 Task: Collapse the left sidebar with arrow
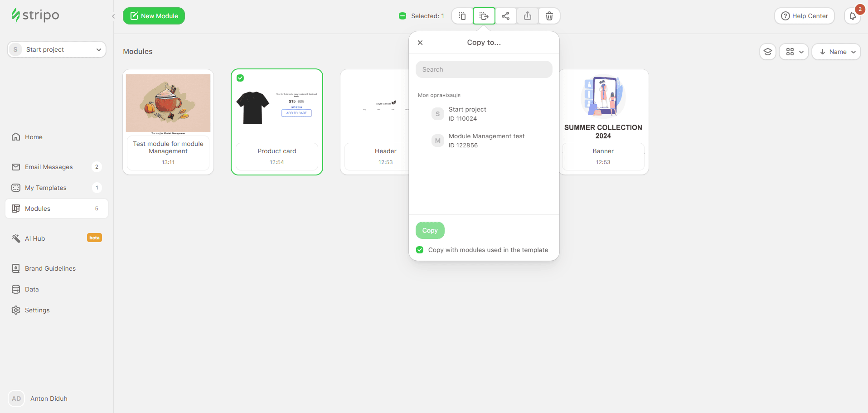tap(113, 16)
